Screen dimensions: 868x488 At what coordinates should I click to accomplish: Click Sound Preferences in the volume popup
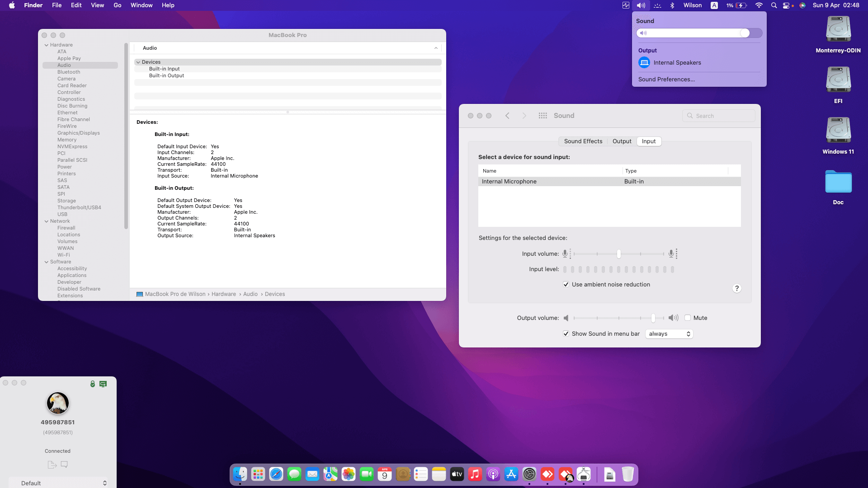pos(666,79)
